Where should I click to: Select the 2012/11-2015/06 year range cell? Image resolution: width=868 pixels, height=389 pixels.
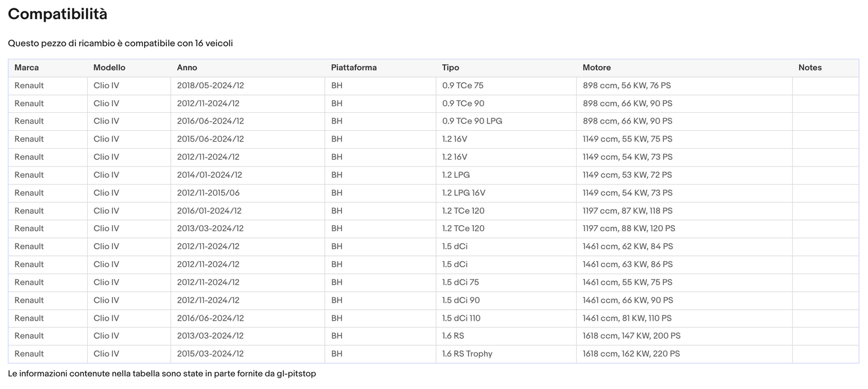click(x=208, y=193)
